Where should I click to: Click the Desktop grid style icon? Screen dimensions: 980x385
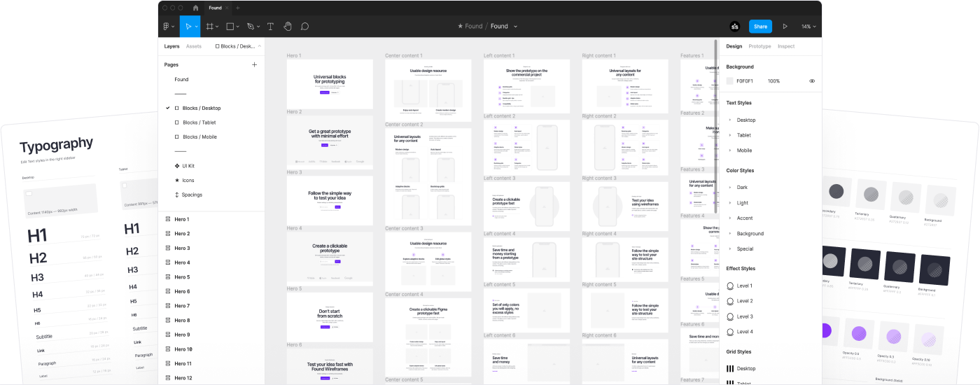point(730,368)
